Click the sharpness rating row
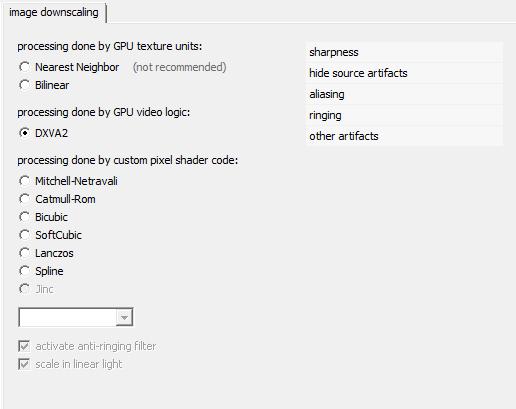The image size is (516, 409). point(404,52)
